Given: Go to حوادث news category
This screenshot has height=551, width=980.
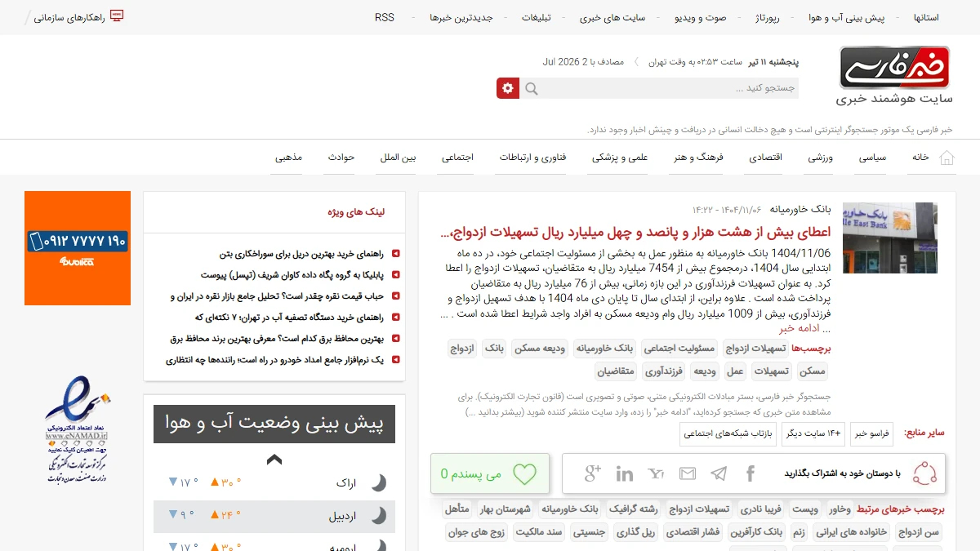Looking at the screenshot, I should pyautogui.click(x=341, y=158).
